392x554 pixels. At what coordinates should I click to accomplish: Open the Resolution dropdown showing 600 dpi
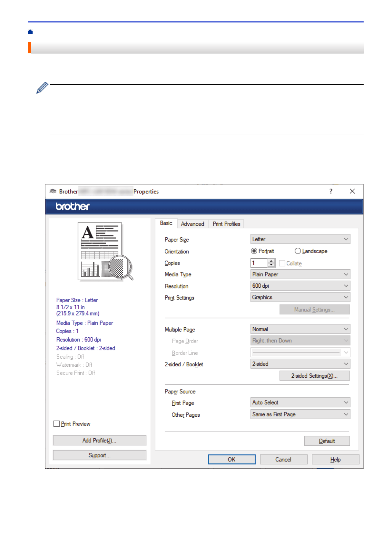pyautogui.click(x=300, y=286)
